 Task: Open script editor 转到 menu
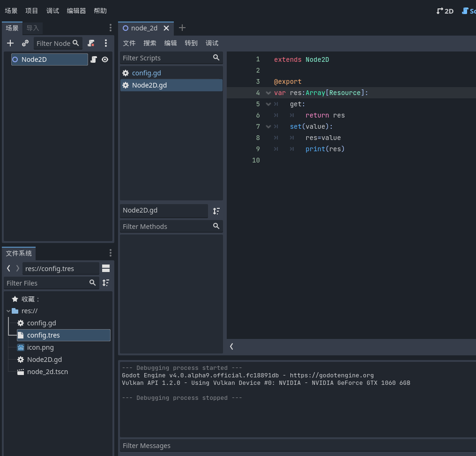(191, 43)
